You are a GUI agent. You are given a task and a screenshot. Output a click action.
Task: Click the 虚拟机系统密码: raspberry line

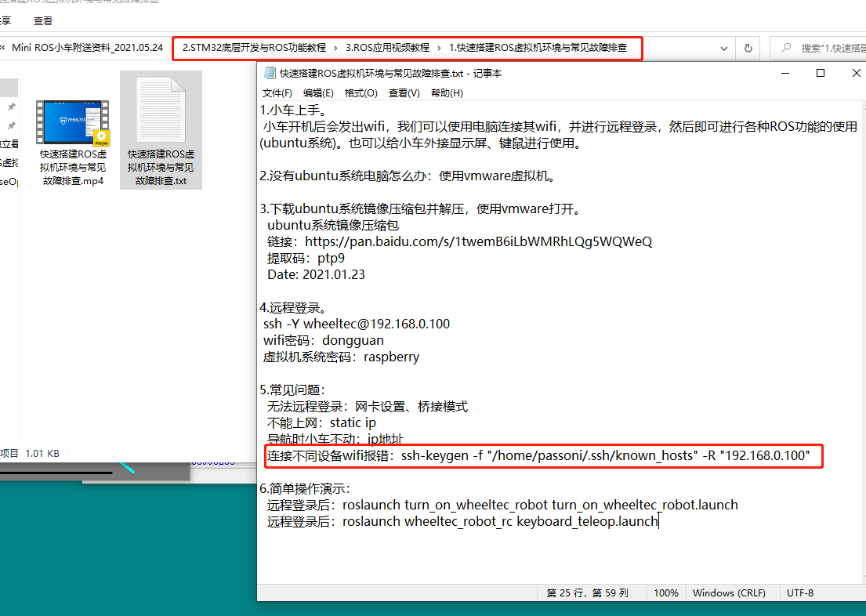[x=342, y=357]
